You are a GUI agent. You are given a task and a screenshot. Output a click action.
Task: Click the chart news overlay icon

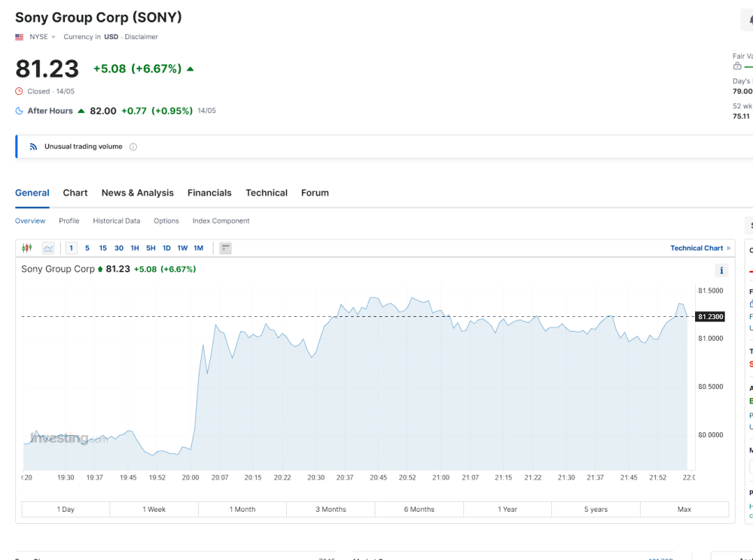click(x=225, y=248)
